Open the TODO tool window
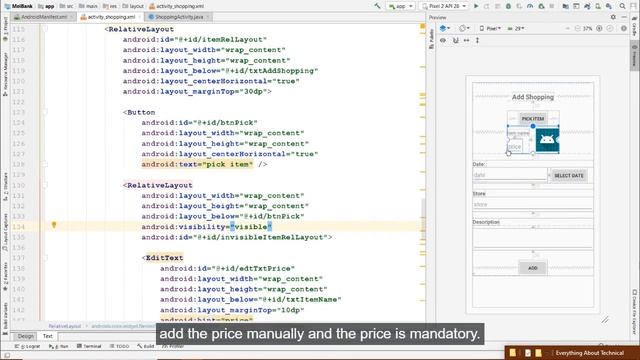This screenshot has height=360, width=640. pyautogui.click(x=120, y=346)
